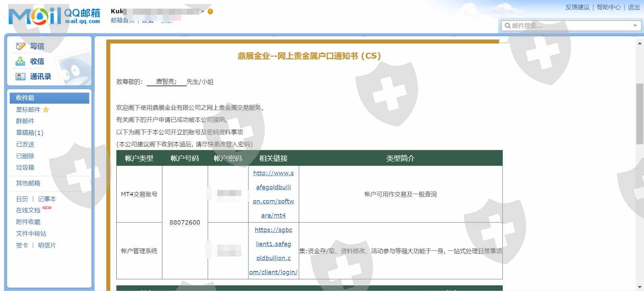Open the safegoldbullion MT4 software link
This screenshot has height=291, width=644.
[x=273, y=194]
